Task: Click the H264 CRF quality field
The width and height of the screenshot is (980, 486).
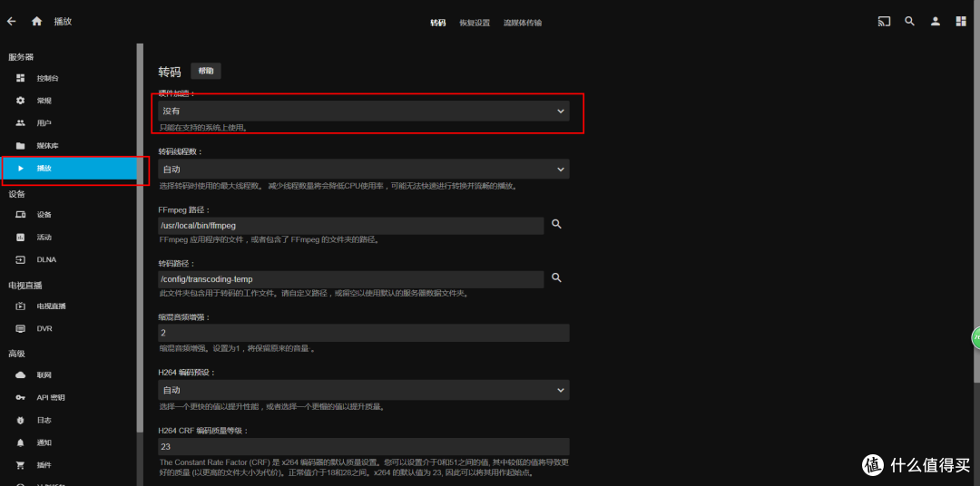Action: tap(363, 446)
